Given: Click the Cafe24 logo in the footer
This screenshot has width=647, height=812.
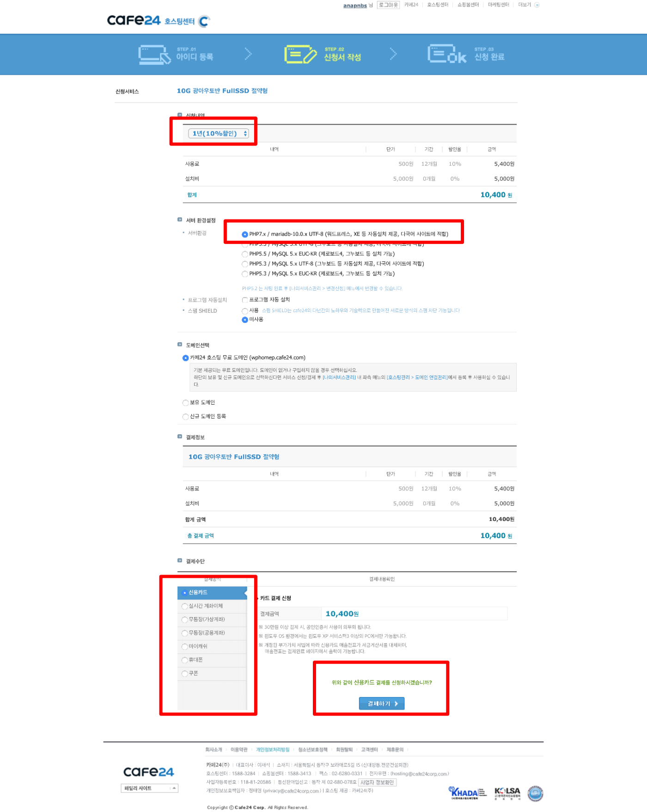Looking at the screenshot, I should [148, 772].
